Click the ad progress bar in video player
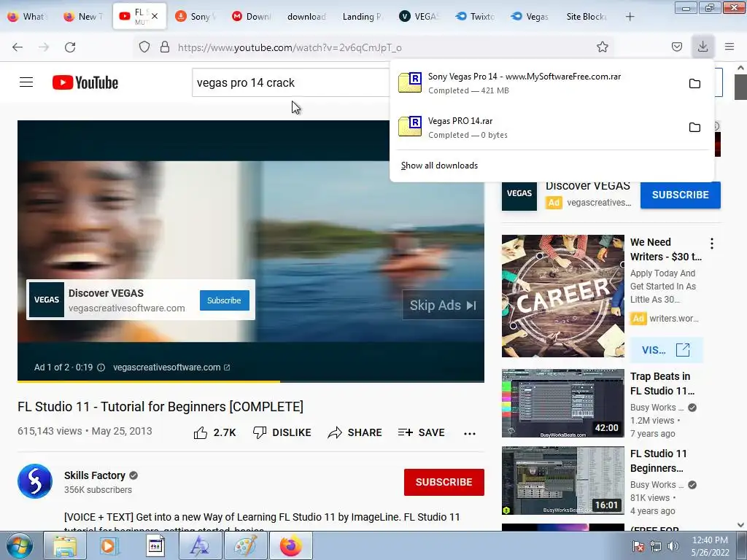Screen dimensions: 747x560 click(251, 381)
